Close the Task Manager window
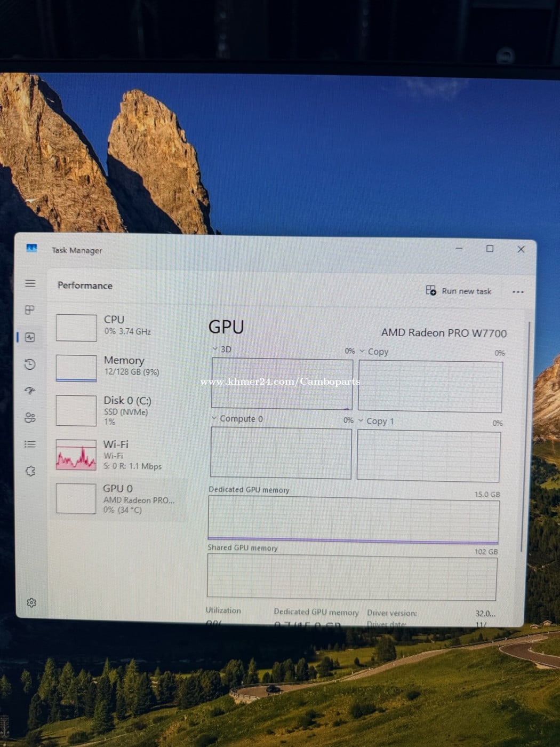The height and width of the screenshot is (747, 560). [521, 249]
